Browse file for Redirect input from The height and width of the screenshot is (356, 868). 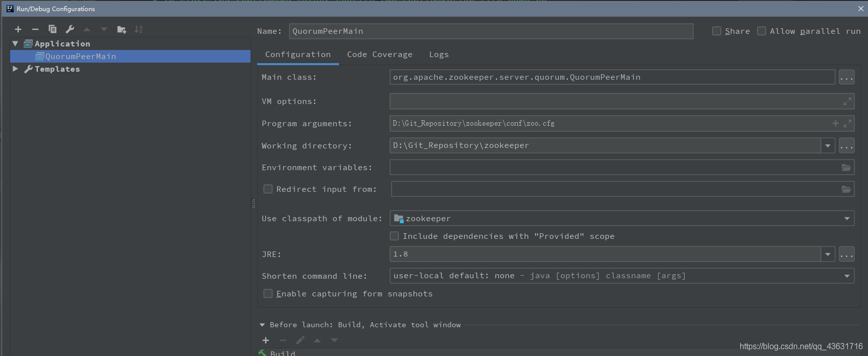click(846, 189)
